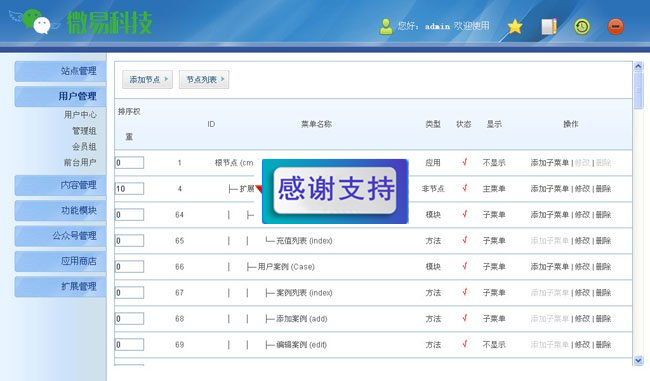Log out using the red minus icon
Viewport: 650px width, 381px height.
[x=616, y=27]
